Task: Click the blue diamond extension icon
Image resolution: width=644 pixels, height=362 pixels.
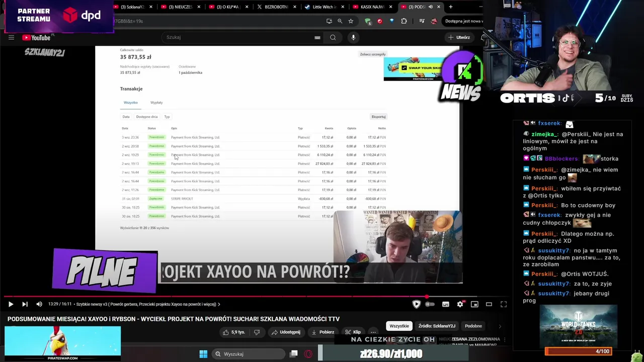Action: 391,21
